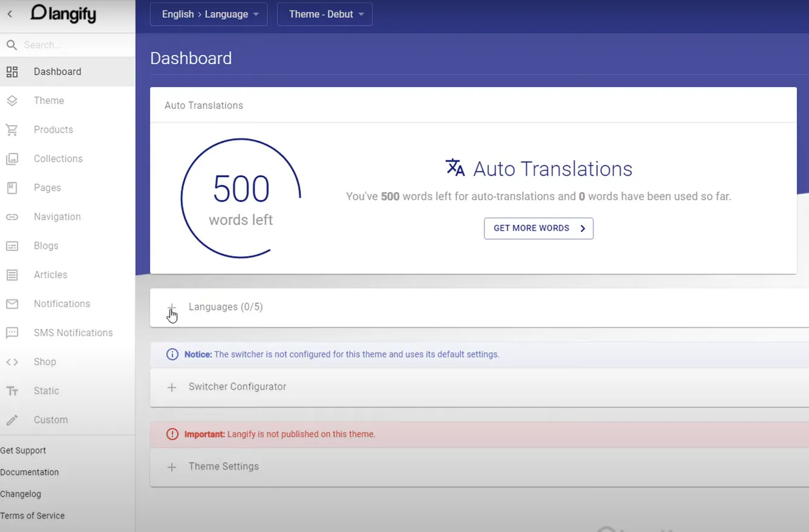809x532 pixels.
Task: Open the Documentation link
Action: tap(30, 472)
